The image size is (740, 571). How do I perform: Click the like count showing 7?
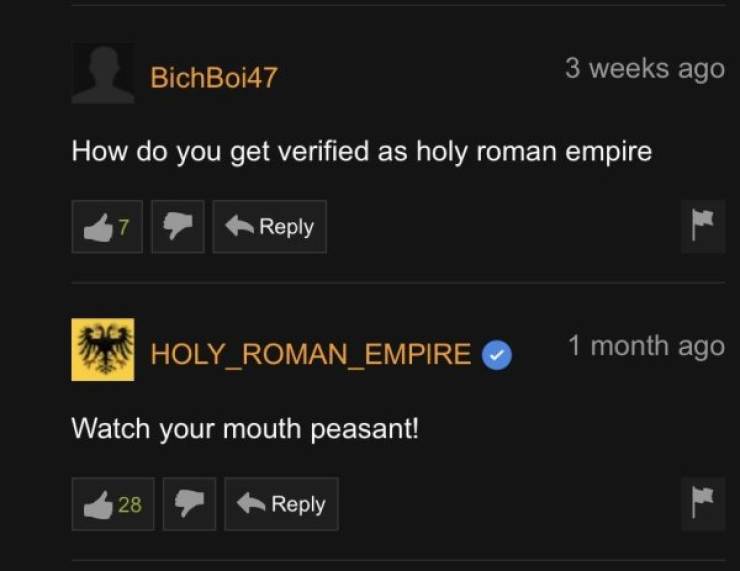pos(123,227)
